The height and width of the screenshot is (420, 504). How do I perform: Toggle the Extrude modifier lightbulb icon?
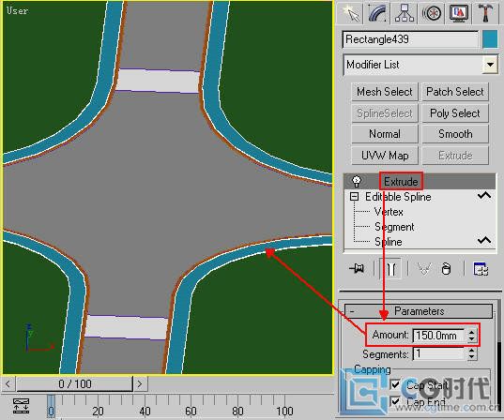(x=356, y=182)
